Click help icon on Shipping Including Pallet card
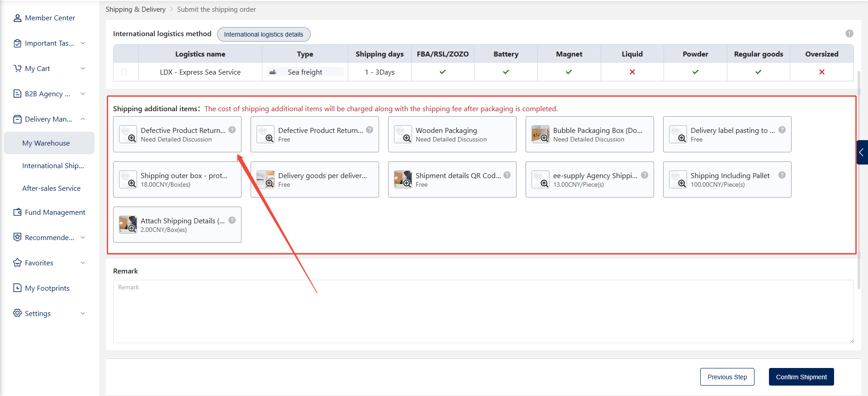Screen dimensions: 868x396 782,175
